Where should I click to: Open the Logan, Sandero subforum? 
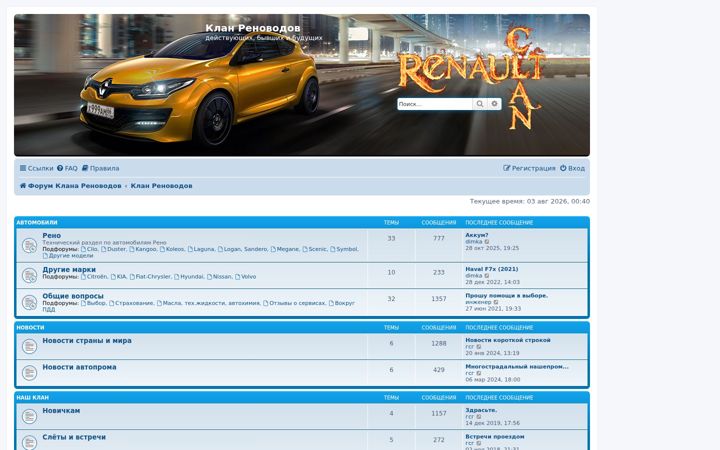pos(242,249)
